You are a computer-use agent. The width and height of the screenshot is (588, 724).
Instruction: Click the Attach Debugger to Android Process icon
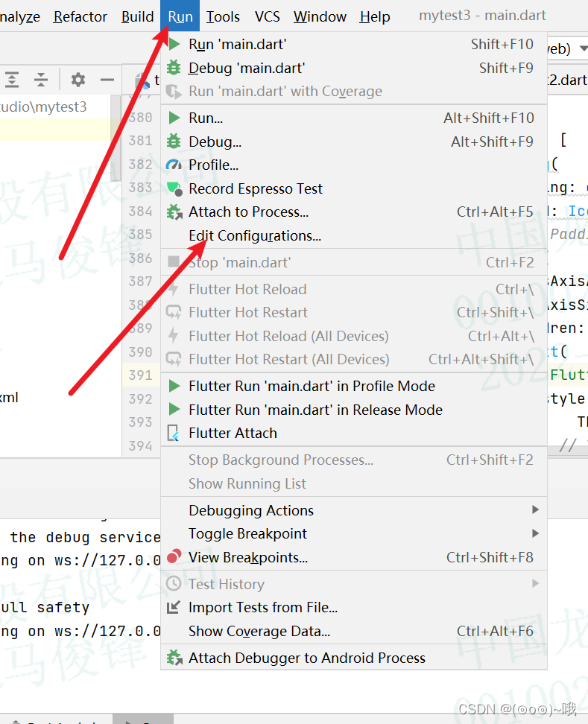(174, 658)
